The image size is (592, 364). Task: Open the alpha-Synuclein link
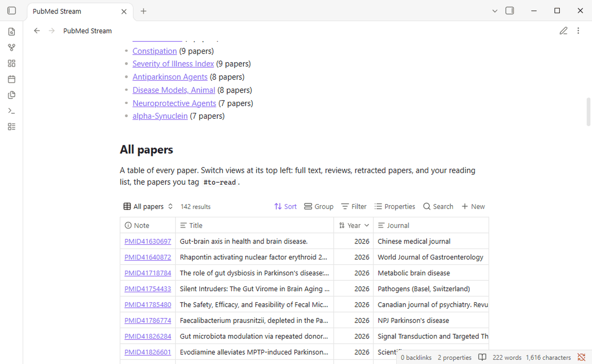(x=160, y=116)
